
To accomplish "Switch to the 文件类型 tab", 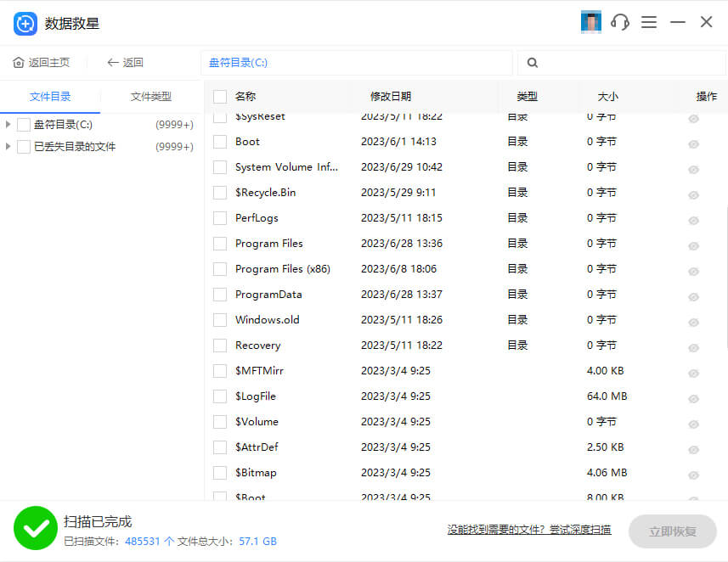I will [x=151, y=97].
